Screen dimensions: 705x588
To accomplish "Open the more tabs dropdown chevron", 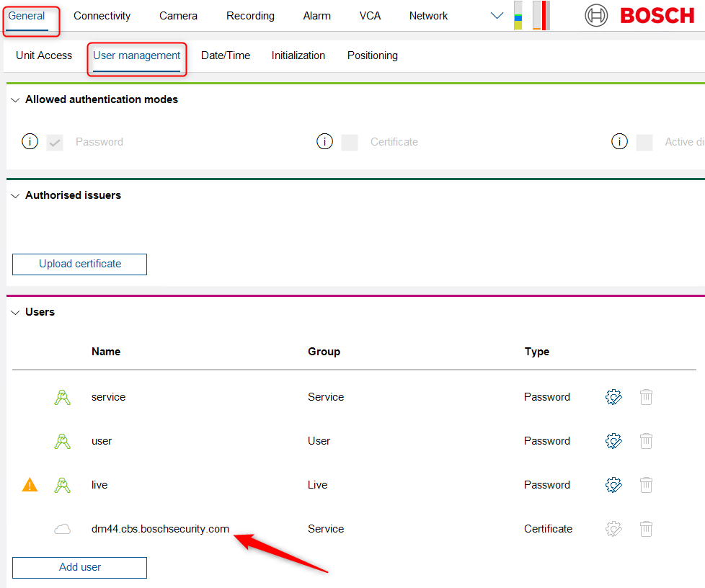I will 497,16.
